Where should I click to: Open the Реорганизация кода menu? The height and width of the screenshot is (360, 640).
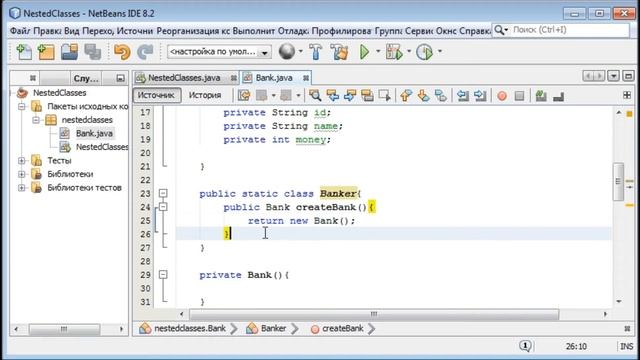click(x=193, y=31)
